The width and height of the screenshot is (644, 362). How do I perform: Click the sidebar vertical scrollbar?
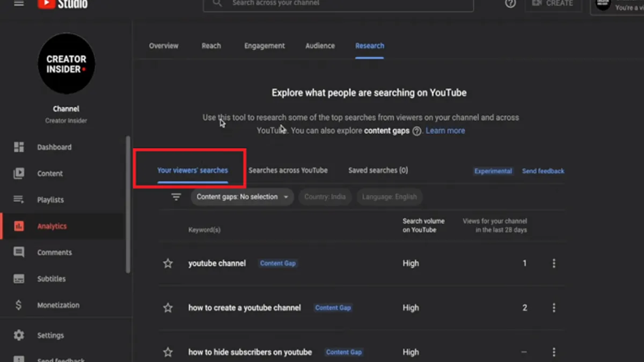[x=128, y=204]
